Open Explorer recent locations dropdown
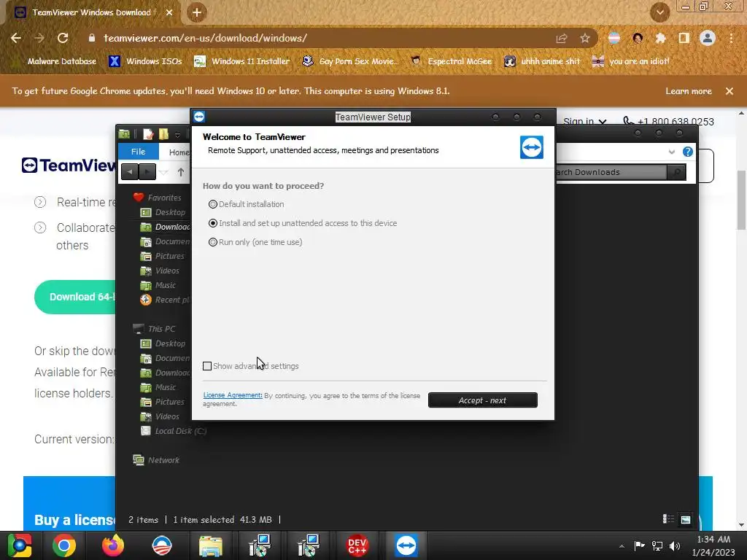747x560 pixels. (x=164, y=172)
